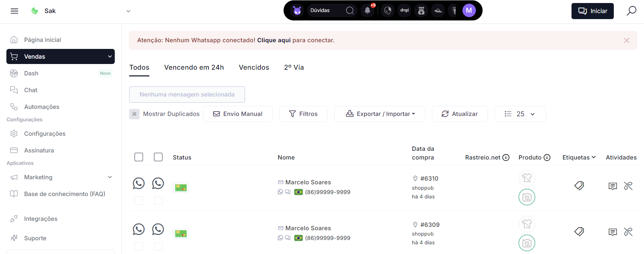Click the no-photo icon for order #6310
644x254 pixels.
pos(527,197)
